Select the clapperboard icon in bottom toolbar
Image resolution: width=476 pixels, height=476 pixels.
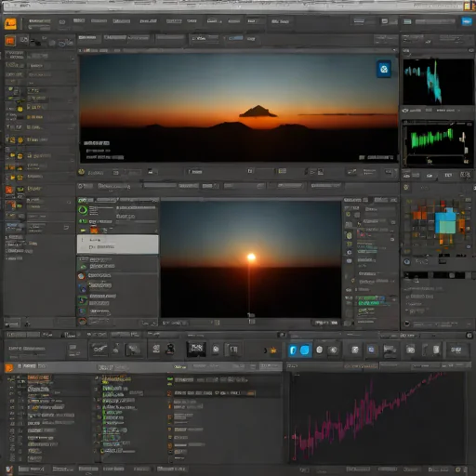tap(196, 350)
